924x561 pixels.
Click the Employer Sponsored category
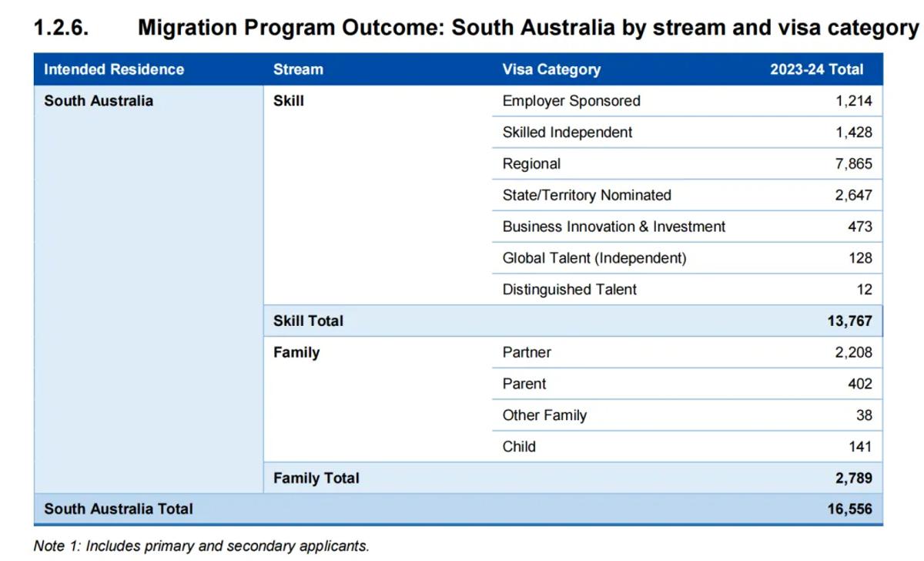click(571, 101)
